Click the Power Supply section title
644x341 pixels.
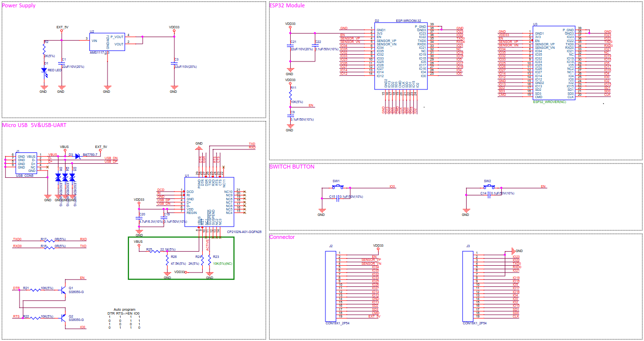[20, 6]
